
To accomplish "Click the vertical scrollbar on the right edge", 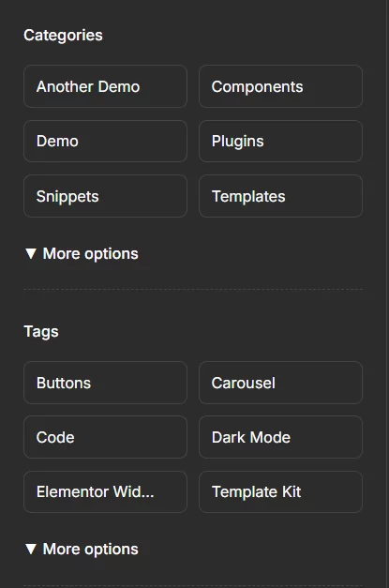I will tap(387, 294).
